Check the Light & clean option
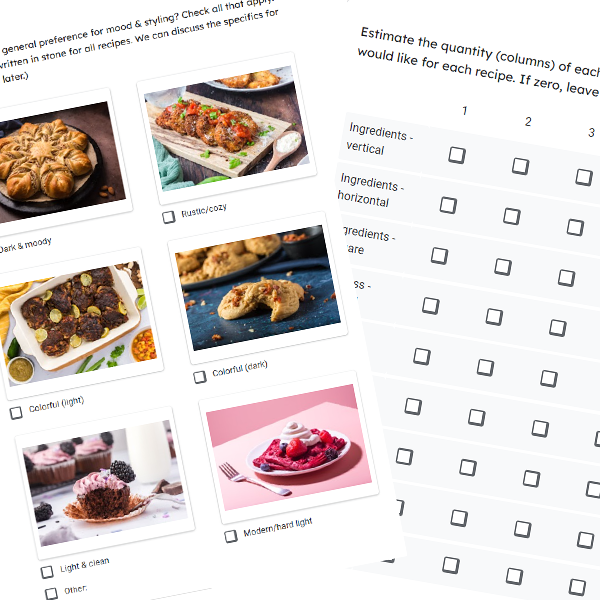The height and width of the screenshot is (600, 600). 47,572
